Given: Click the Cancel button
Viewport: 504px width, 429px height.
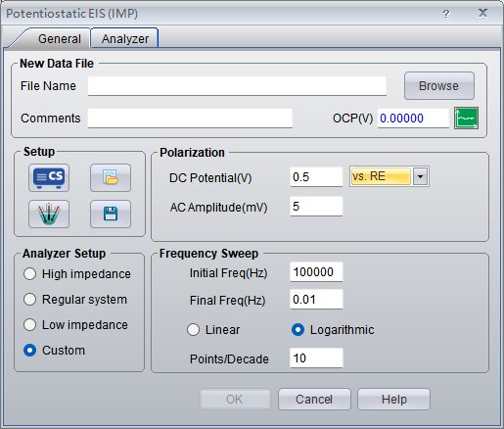Looking at the screenshot, I should point(314,399).
